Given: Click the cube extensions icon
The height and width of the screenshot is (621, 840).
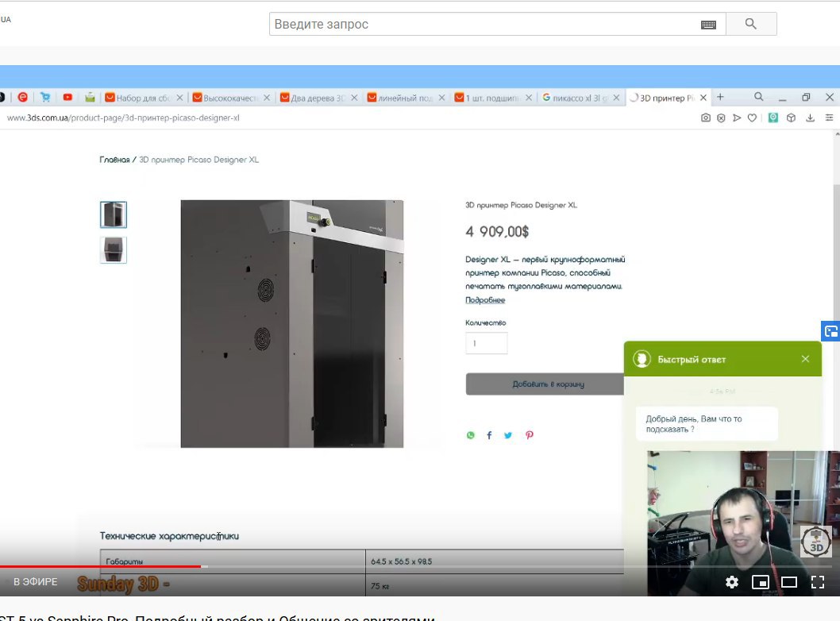Looking at the screenshot, I should pos(791,118).
